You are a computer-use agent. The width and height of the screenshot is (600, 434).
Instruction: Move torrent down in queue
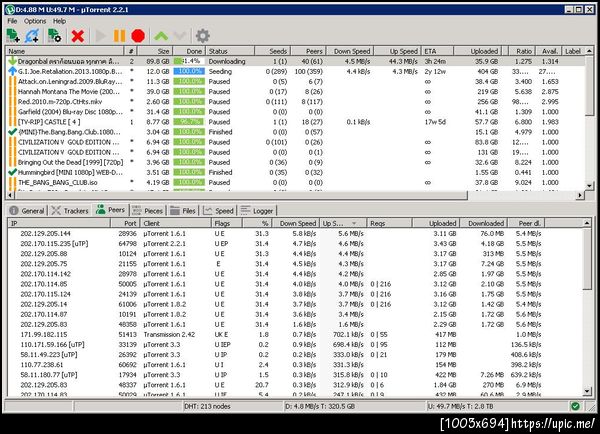click(180, 36)
